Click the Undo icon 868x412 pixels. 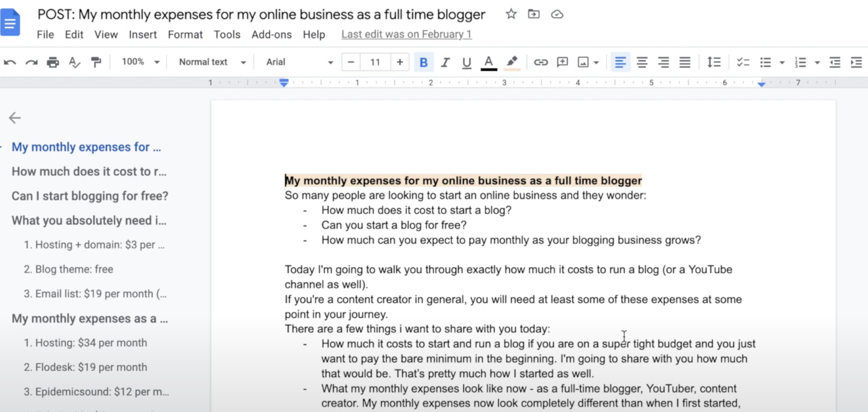tap(10, 62)
